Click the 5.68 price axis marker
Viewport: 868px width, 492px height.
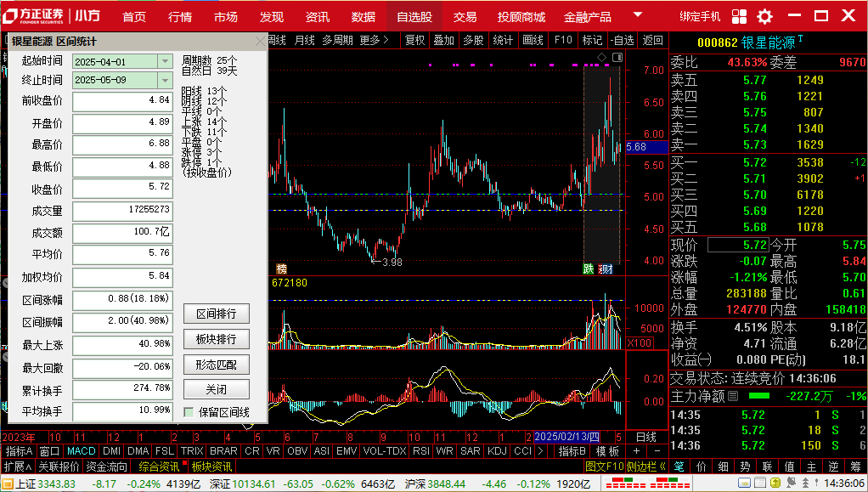tap(647, 147)
